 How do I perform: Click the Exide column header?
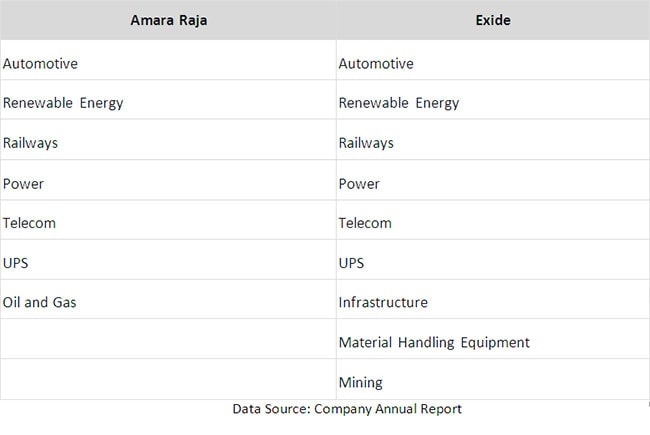pos(494,20)
